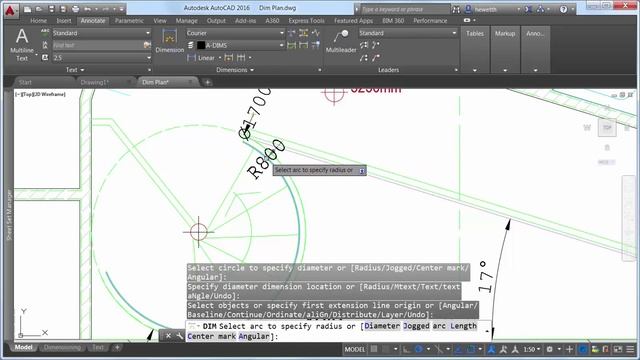Toggle annotation monitor plus icon
This screenshot has height=360, width=640.
[x=569, y=349]
